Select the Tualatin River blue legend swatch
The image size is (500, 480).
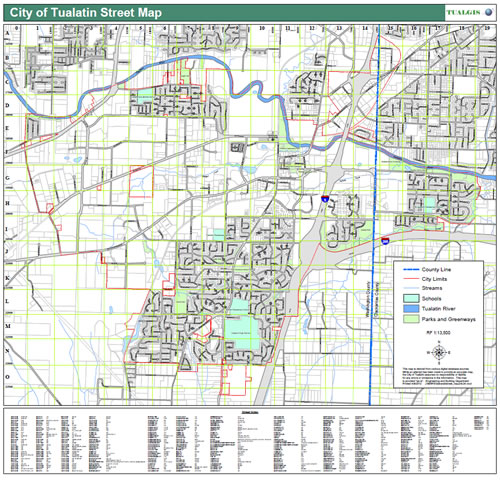(411, 308)
